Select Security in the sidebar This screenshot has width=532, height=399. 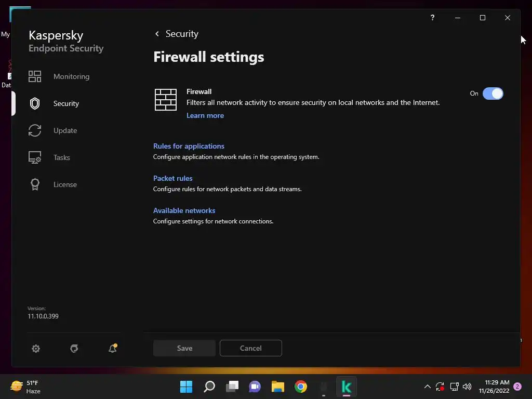pos(66,103)
